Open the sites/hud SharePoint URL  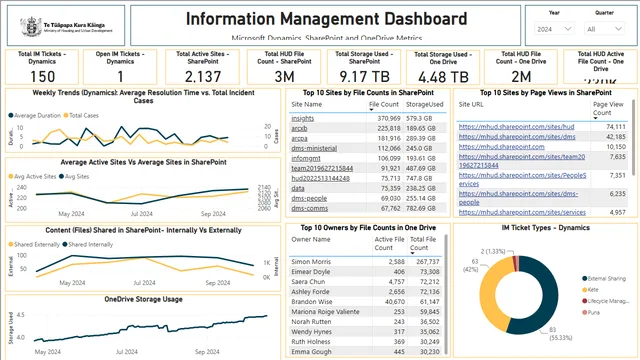coord(516,127)
